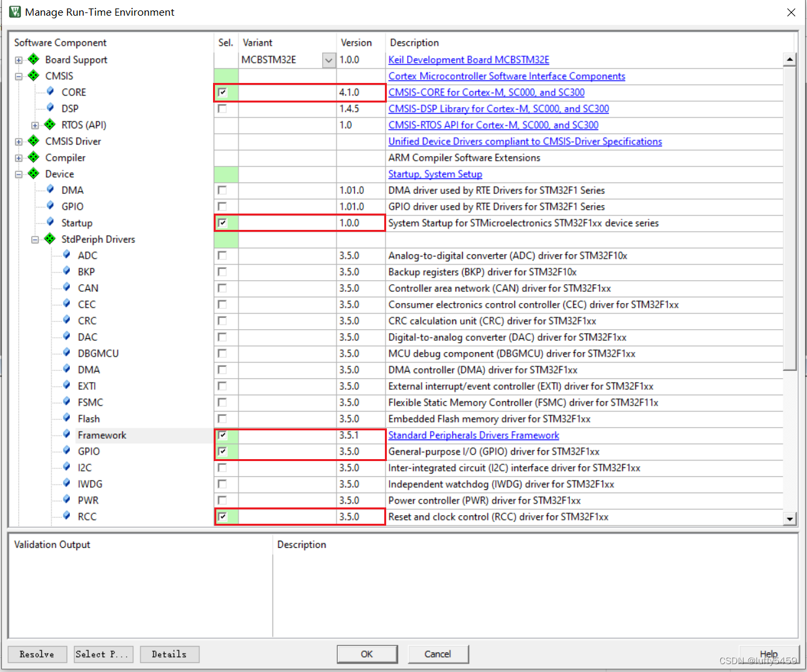The width and height of the screenshot is (807, 672).
Task: Click the RTOS (API) green diamond icon
Action: click(x=50, y=125)
